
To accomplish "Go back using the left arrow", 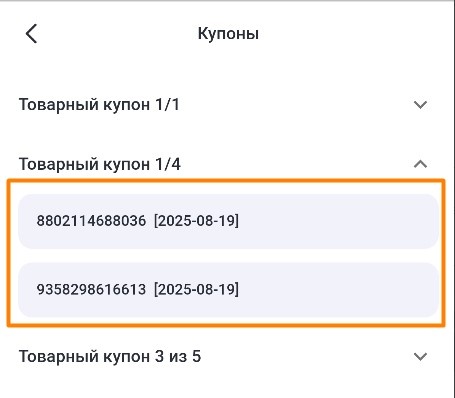I will tap(31, 34).
